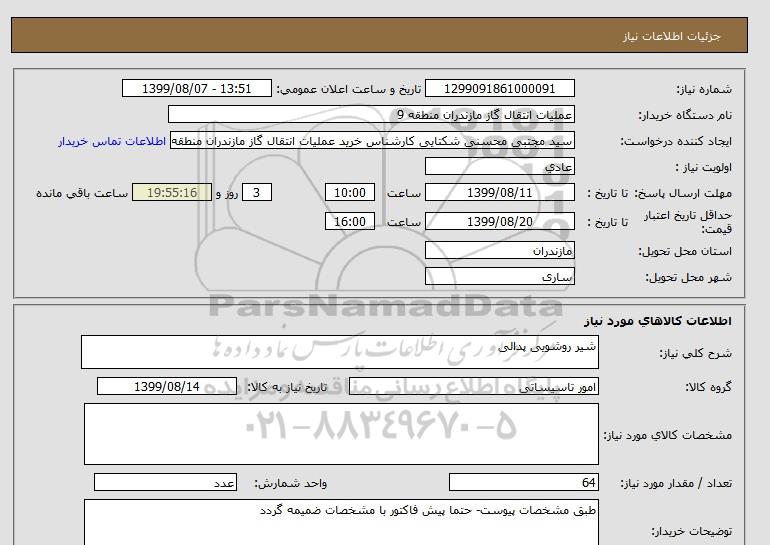Image resolution: width=770 pixels, height=545 pixels.
Task: Click the label مهلت ارسال پاسخ
Action: (x=683, y=193)
